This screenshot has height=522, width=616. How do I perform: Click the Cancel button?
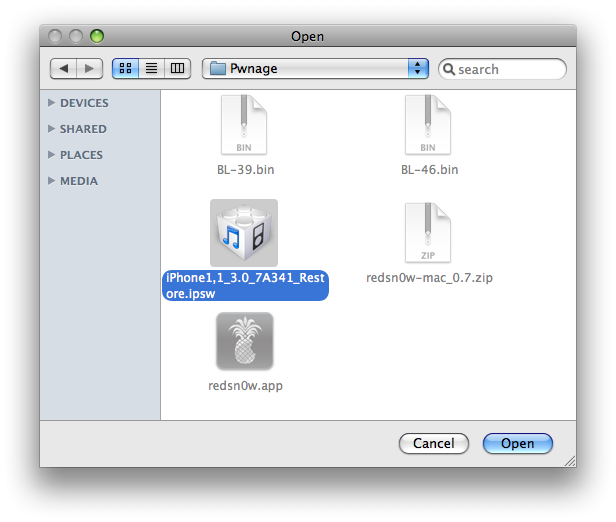coord(433,443)
